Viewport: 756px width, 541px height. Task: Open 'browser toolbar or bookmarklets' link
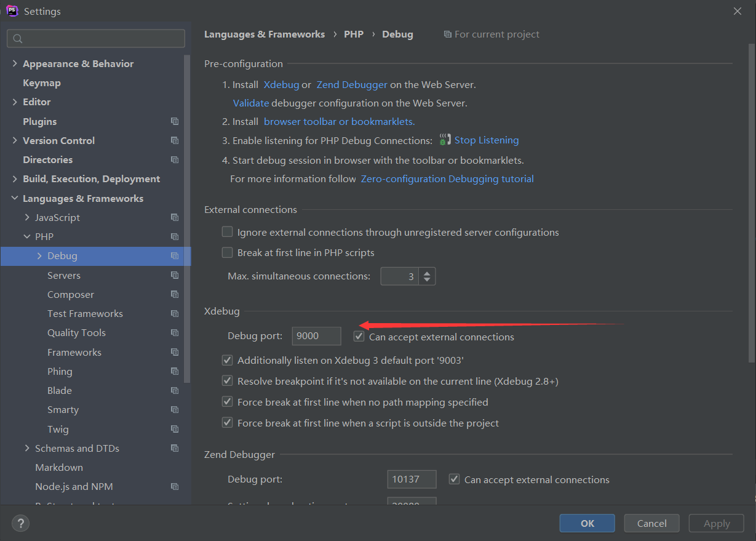(x=340, y=122)
